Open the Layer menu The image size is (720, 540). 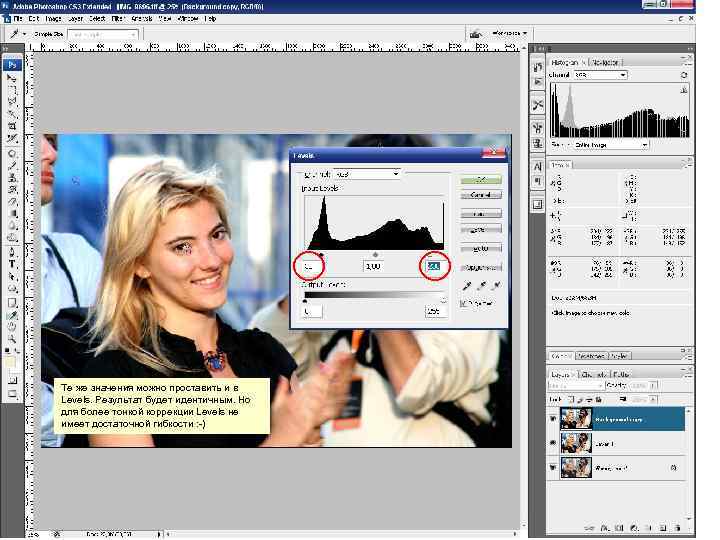75,19
